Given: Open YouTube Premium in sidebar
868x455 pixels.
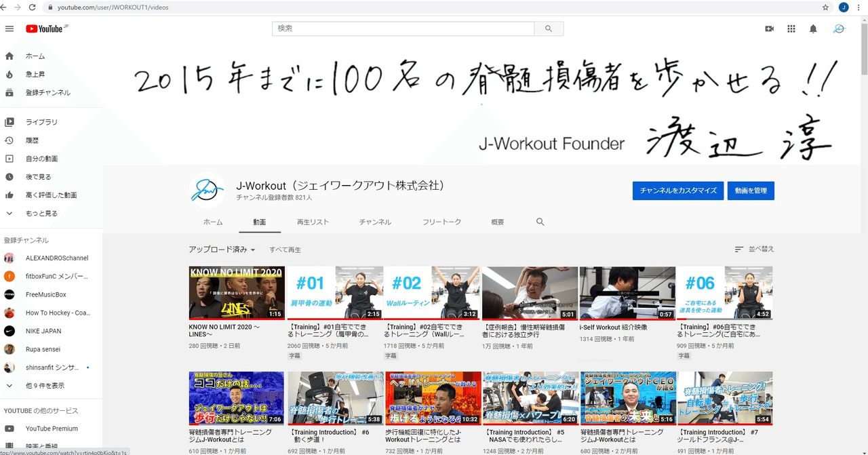Looking at the screenshot, I should (x=52, y=429).
